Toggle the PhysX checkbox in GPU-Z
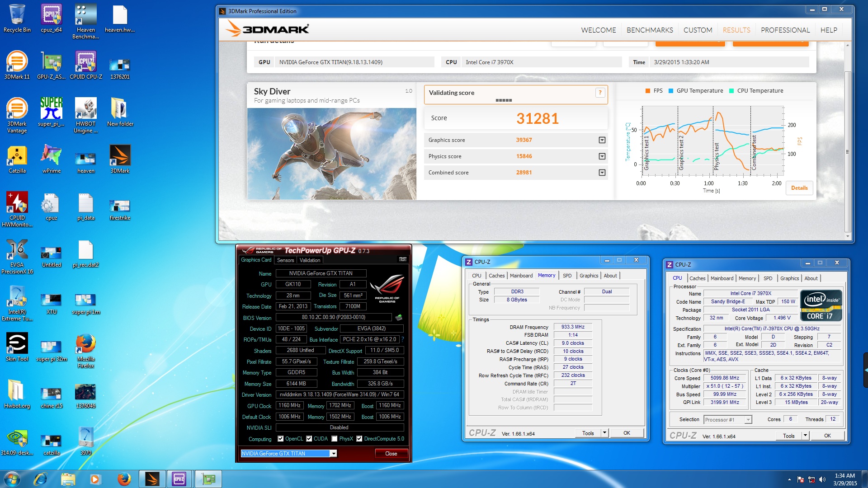The image size is (868, 488). point(335,439)
